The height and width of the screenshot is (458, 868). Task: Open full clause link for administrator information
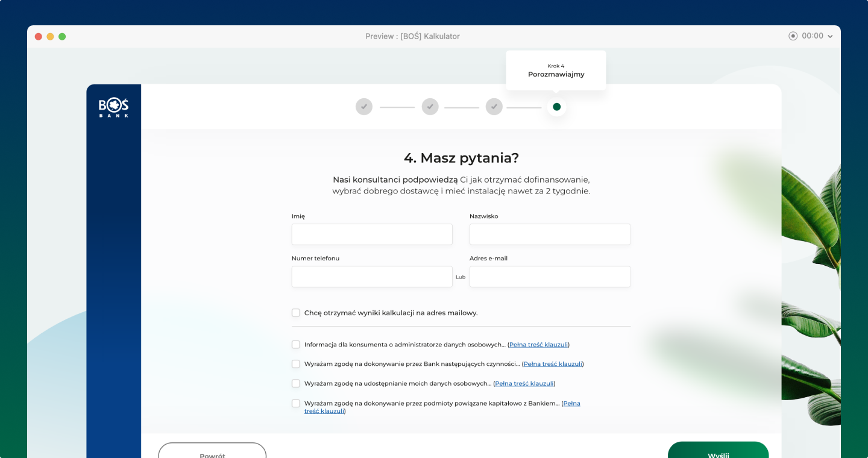click(x=538, y=345)
